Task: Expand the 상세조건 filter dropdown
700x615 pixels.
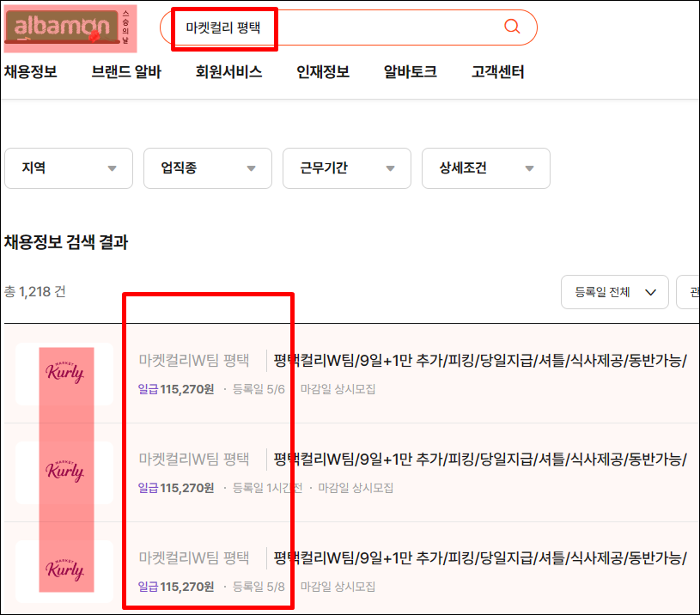Action: pos(486,168)
